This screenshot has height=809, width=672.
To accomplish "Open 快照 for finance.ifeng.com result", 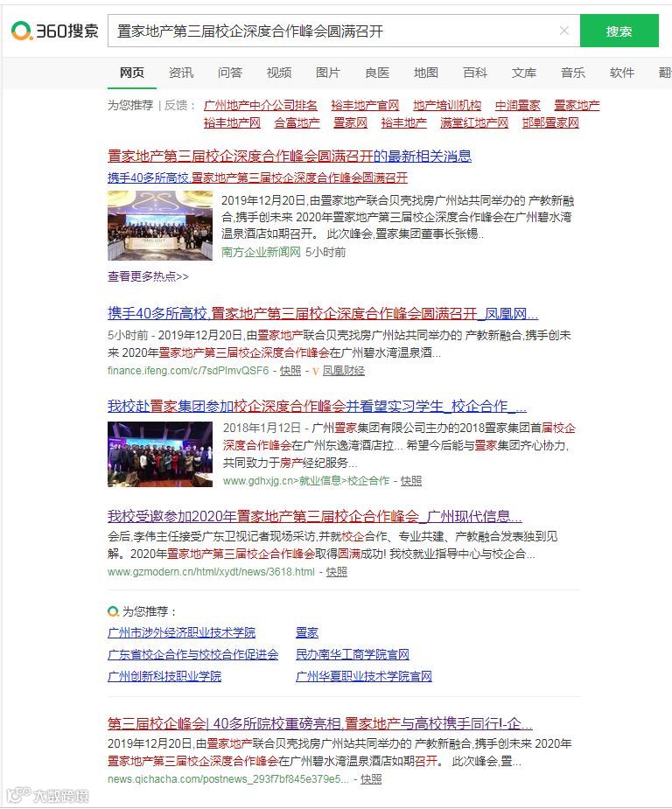I will coord(290,371).
